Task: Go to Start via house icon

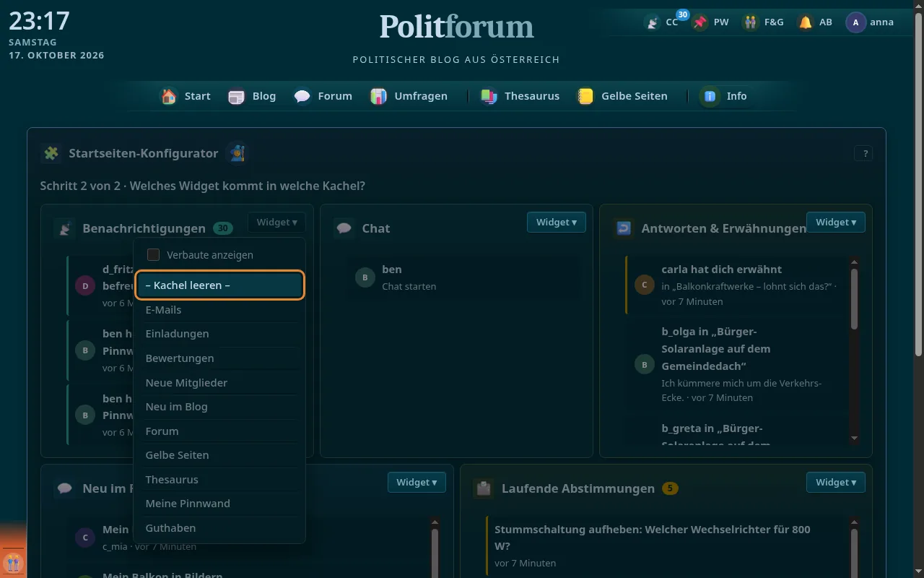Action: [x=169, y=96]
